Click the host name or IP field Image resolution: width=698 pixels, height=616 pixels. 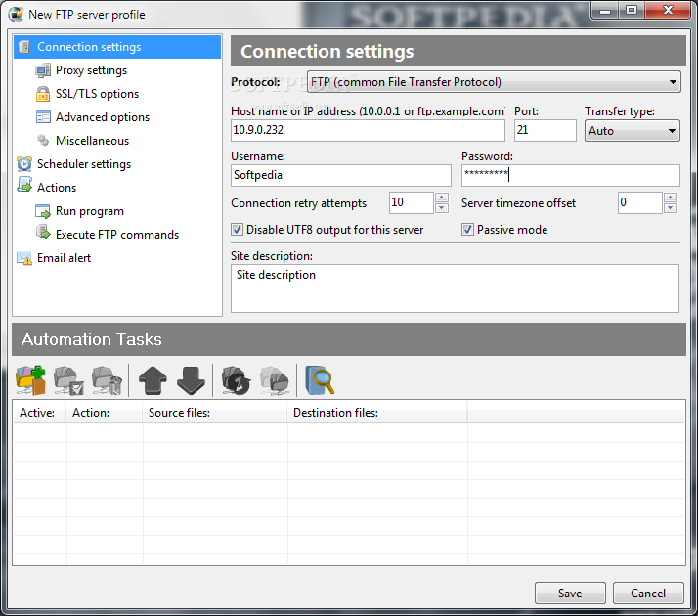pyautogui.click(x=368, y=130)
